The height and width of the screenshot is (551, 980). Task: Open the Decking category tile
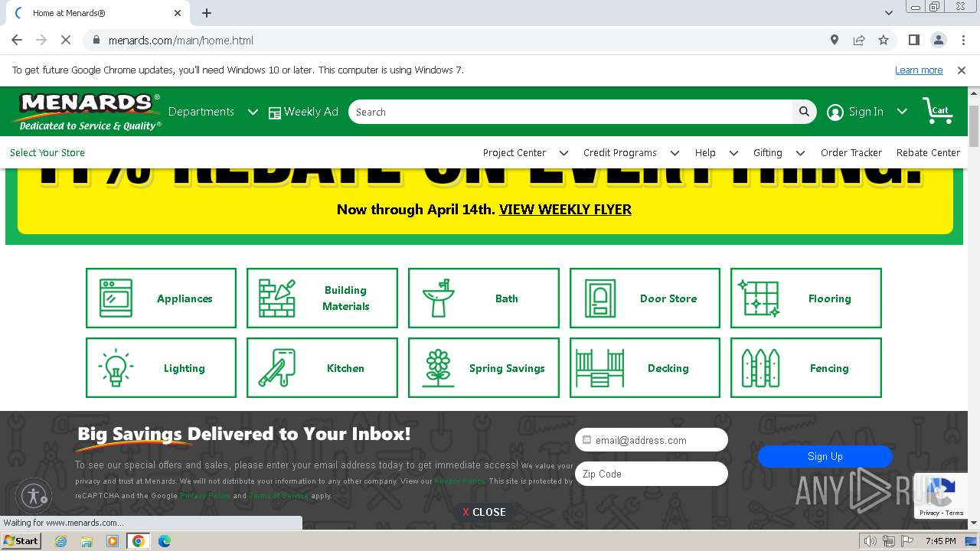pyautogui.click(x=645, y=368)
